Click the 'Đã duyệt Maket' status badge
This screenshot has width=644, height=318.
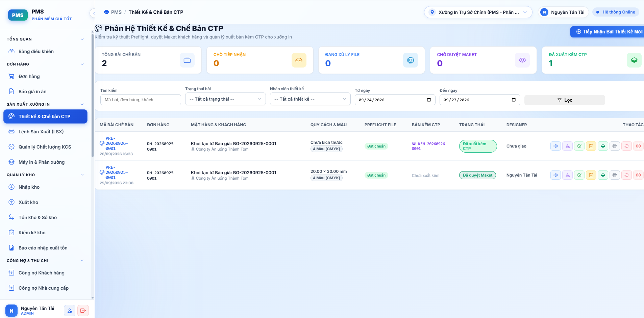pos(477,175)
